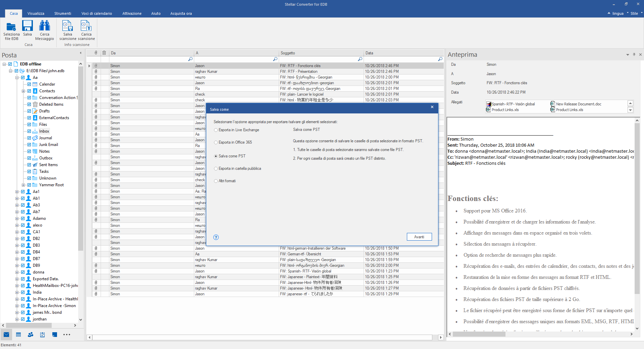
Task: Click the Avanti button
Action: (419, 237)
